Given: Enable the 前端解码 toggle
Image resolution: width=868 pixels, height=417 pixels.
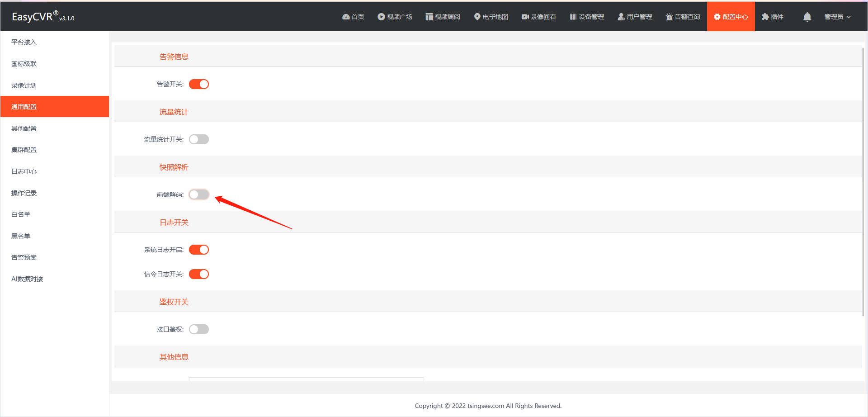Looking at the screenshot, I should pyautogui.click(x=199, y=194).
